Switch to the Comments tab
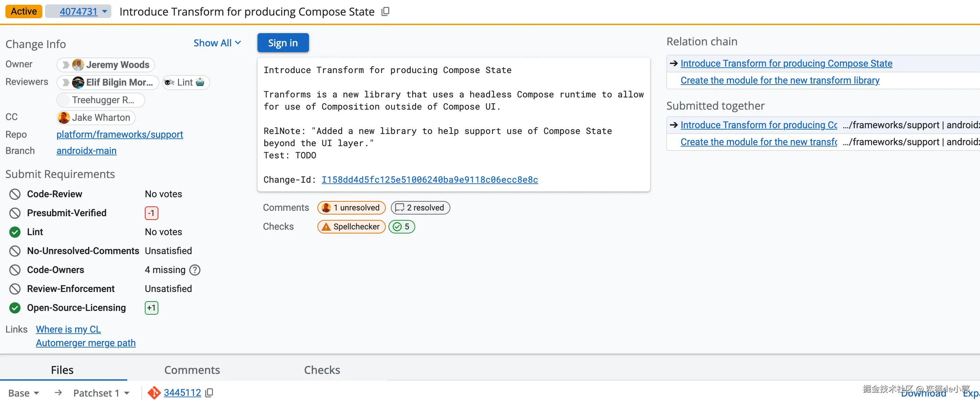The image size is (980, 404). pyautogui.click(x=192, y=370)
